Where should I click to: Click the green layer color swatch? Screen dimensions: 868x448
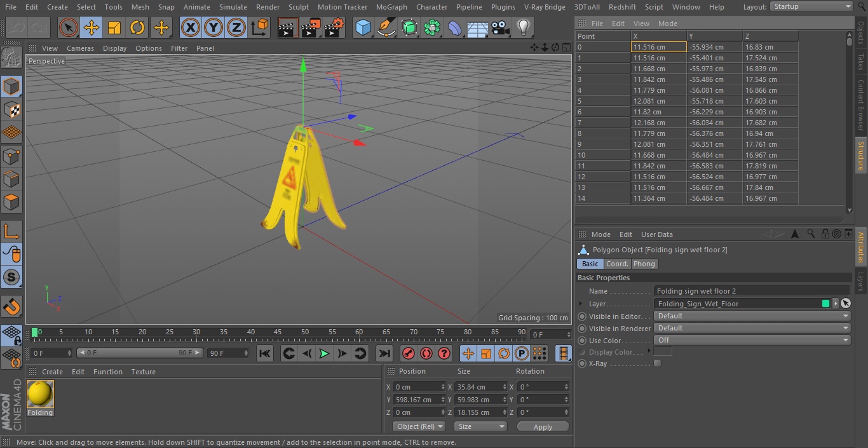pos(825,304)
